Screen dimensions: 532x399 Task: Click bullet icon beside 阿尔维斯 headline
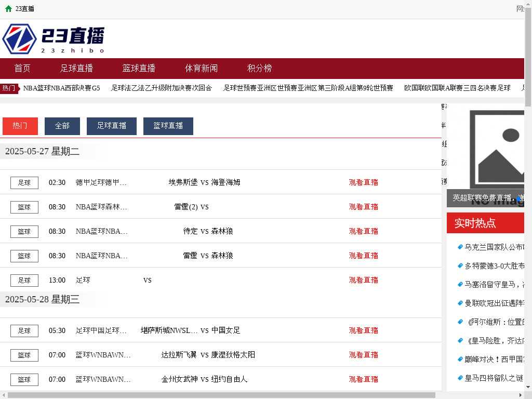click(460, 322)
